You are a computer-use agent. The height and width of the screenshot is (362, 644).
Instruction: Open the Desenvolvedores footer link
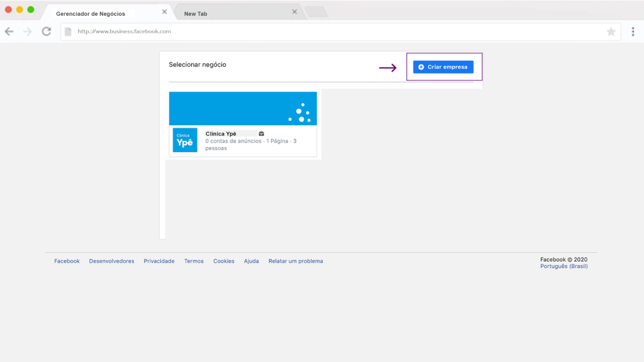111,261
